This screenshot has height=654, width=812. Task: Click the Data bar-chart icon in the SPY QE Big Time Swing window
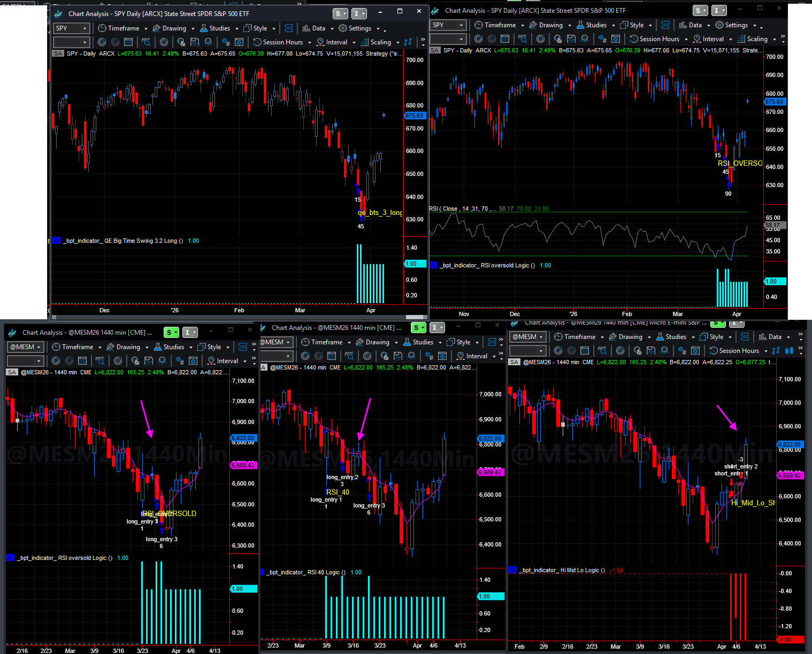coord(306,28)
